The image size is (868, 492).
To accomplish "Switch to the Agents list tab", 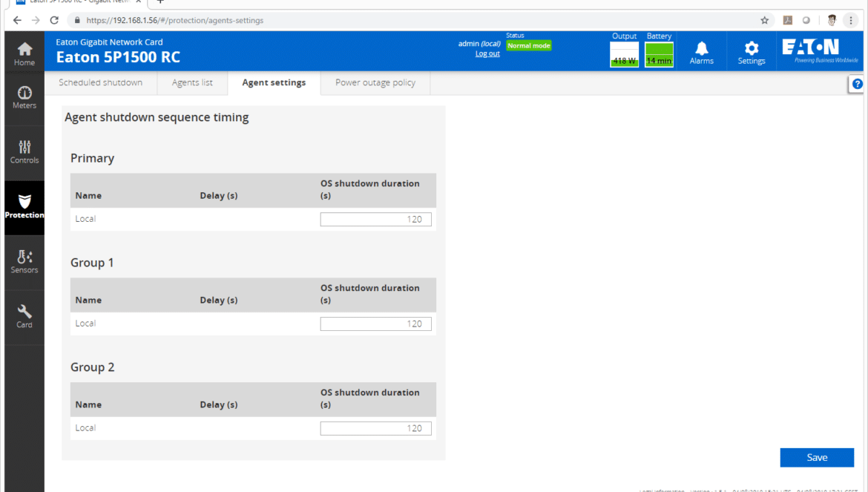I will click(x=192, y=82).
